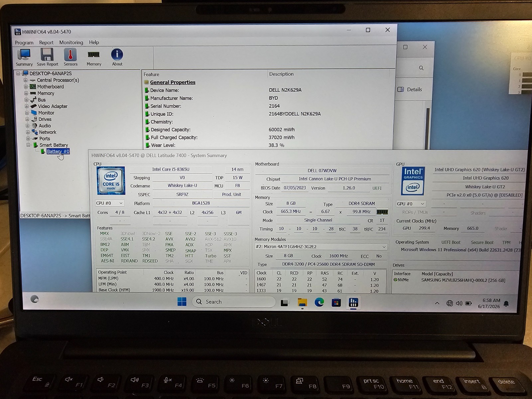Open the Summary toolbar icon
The height and width of the screenshot is (399, 532).
24,57
